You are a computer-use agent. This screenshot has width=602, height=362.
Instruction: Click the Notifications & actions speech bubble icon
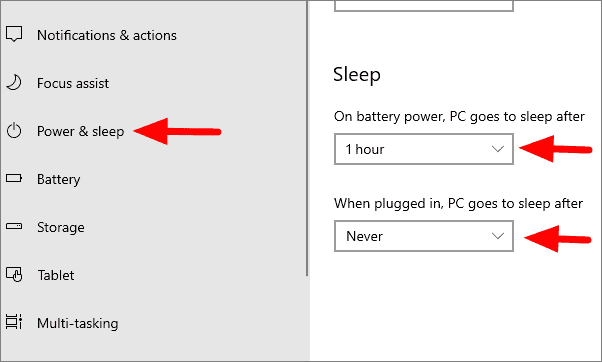click(x=14, y=34)
